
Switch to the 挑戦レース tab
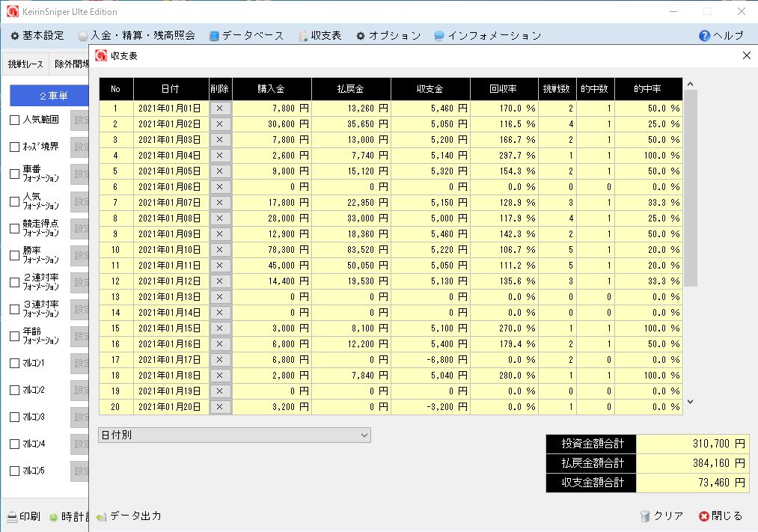tap(25, 64)
